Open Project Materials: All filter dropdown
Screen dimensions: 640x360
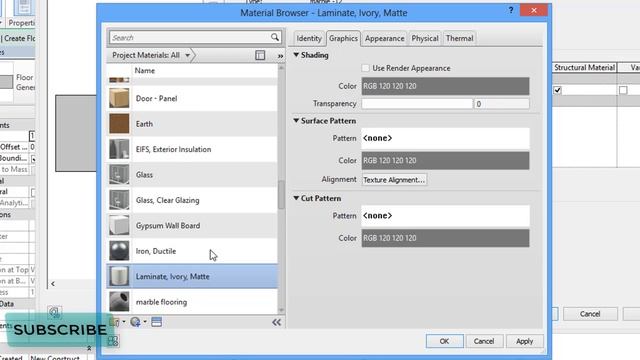click(151, 55)
